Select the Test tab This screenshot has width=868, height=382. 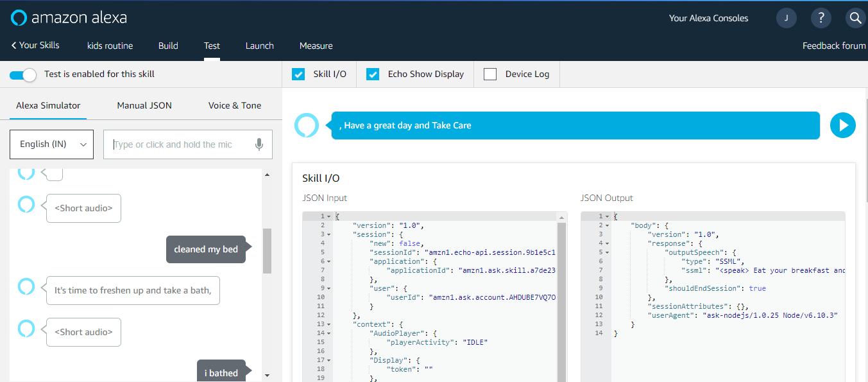212,46
